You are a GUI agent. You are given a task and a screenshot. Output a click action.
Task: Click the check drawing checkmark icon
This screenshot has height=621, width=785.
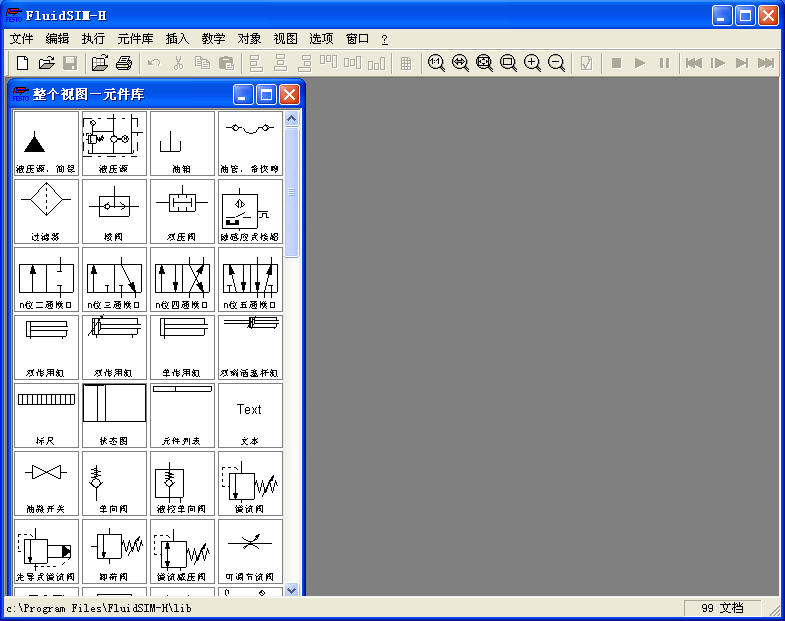tap(586, 63)
